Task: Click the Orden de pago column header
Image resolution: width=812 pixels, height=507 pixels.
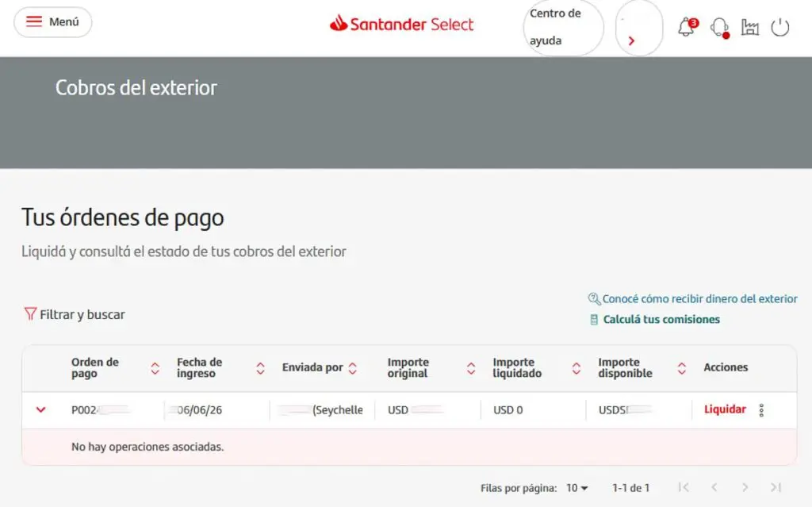Action: point(95,367)
